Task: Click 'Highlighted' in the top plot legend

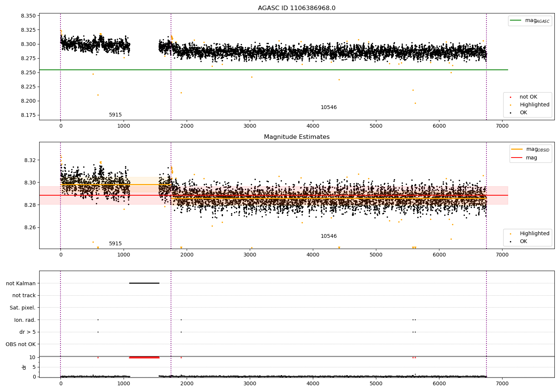Action: click(x=534, y=105)
